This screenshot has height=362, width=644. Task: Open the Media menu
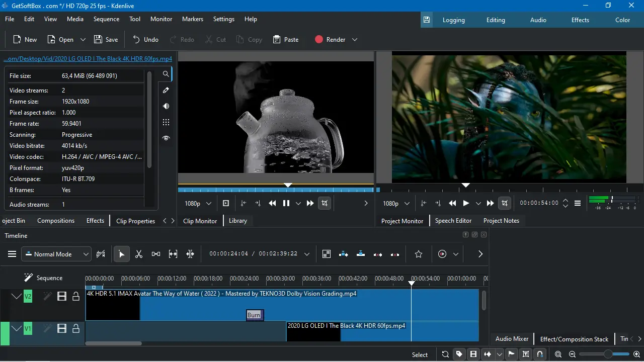coord(75,19)
